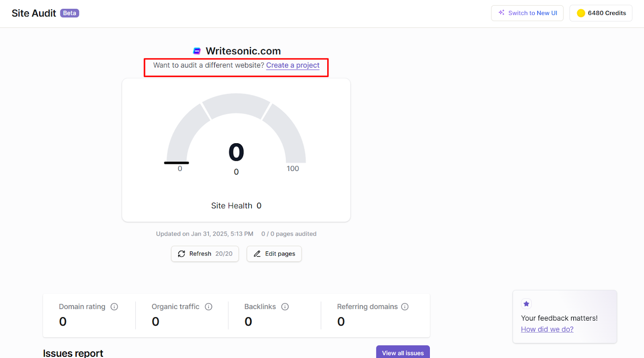Click the Backlinks label
644x358 pixels.
pyautogui.click(x=260, y=307)
